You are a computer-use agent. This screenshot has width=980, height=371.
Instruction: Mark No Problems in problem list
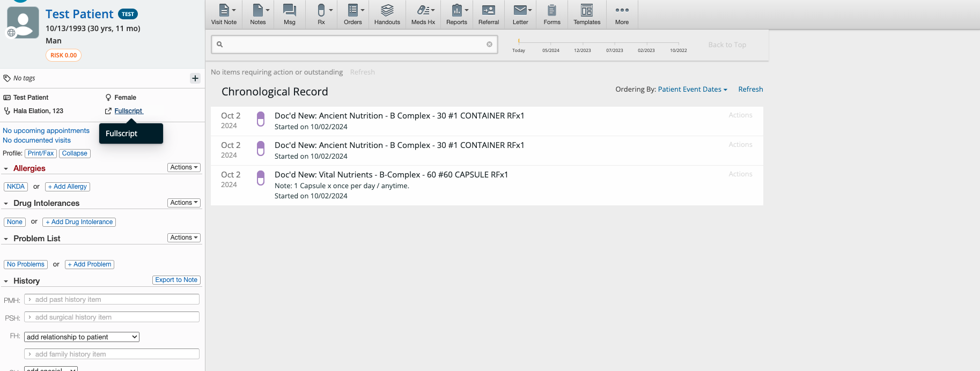tap(26, 264)
